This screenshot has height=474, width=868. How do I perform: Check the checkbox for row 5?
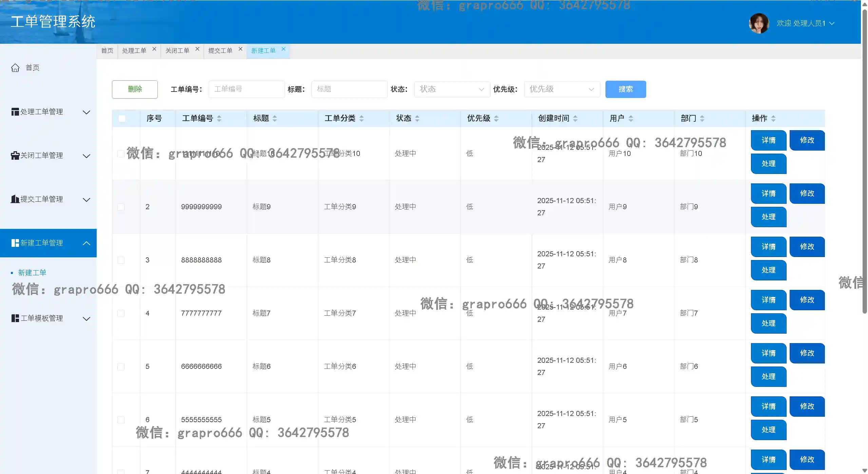(x=121, y=367)
